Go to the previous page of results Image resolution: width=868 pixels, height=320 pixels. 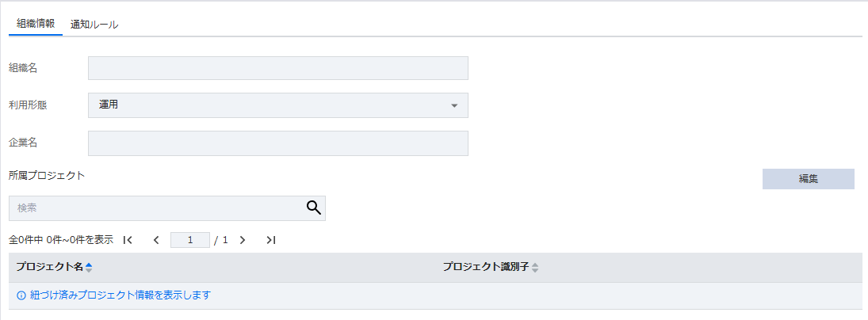(156, 239)
